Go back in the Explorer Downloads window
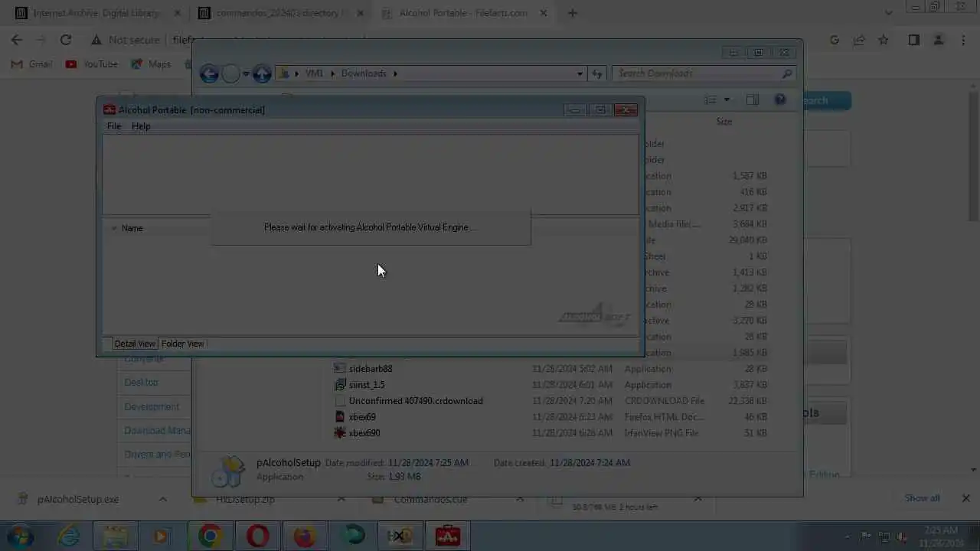980x551 pixels. 209,73
